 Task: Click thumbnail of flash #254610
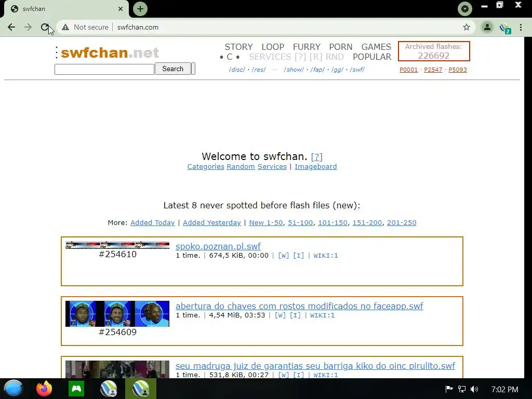click(x=117, y=245)
